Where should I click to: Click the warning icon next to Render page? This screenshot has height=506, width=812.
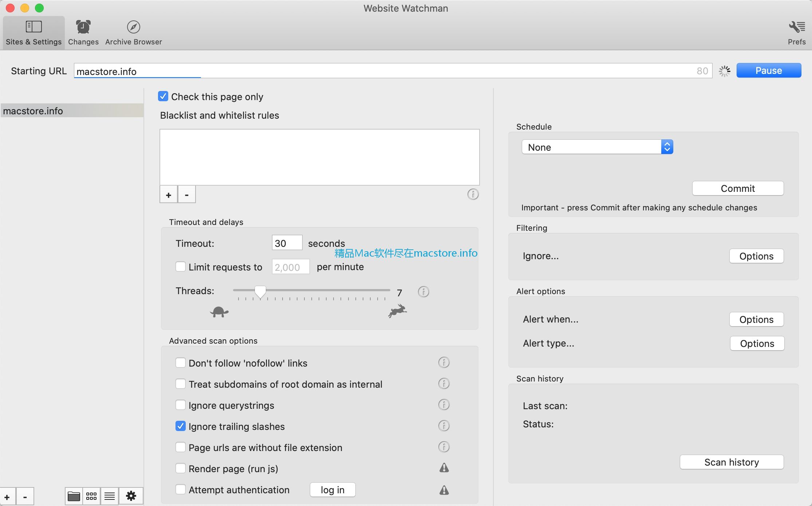click(444, 468)
